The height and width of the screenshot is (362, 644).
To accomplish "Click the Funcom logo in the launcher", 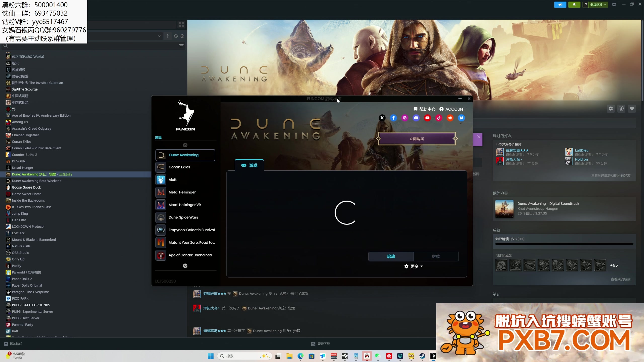I will (x=186, y=116).
